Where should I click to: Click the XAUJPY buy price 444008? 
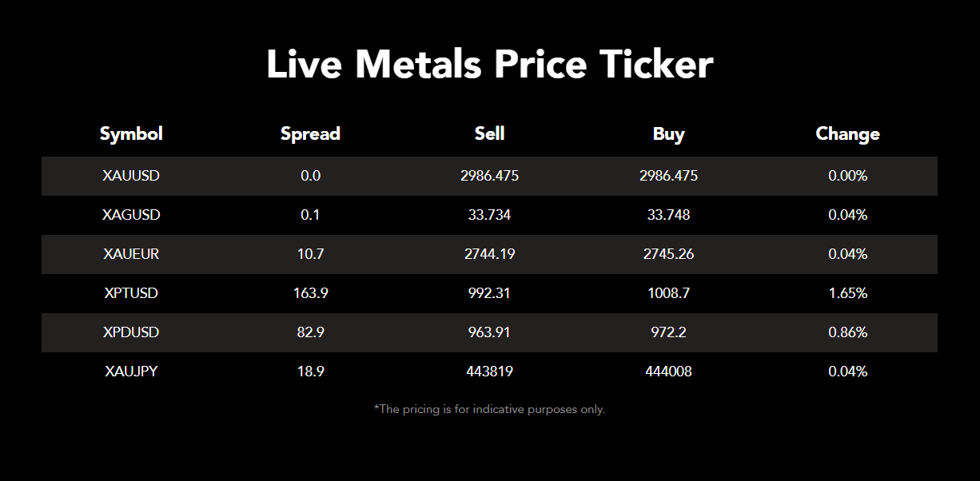(668, 372)
